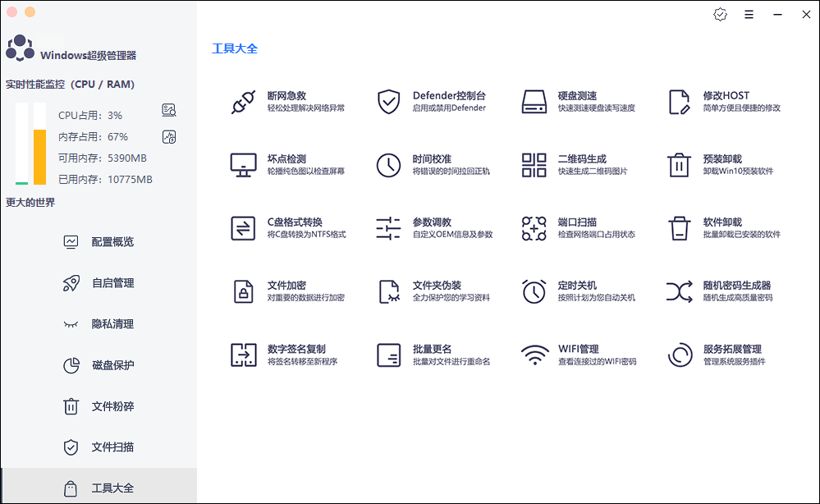Open the hamburger menu in title bar
The height and width of the screenshot is (504, 820).
tap(749, 15)
